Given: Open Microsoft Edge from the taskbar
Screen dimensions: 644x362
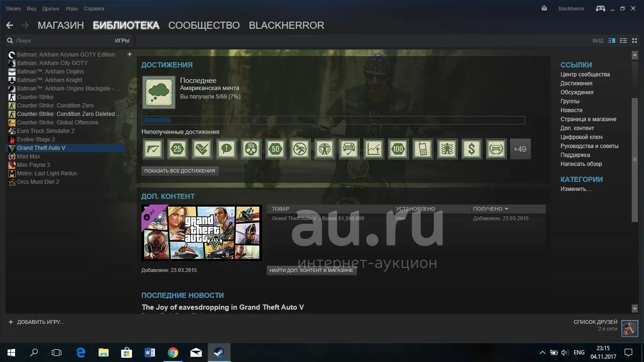Looking at the screenshot, I should pos(81,352).
